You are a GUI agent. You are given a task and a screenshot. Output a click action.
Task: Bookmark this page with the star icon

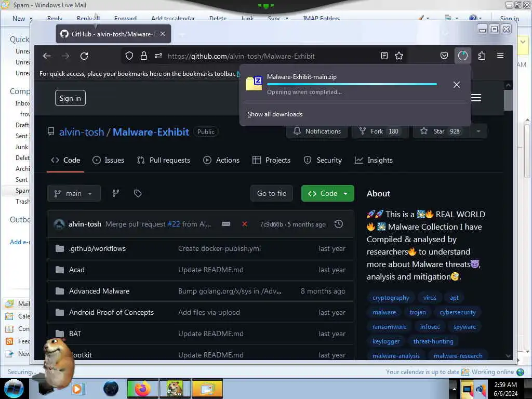tap(399, 56)
